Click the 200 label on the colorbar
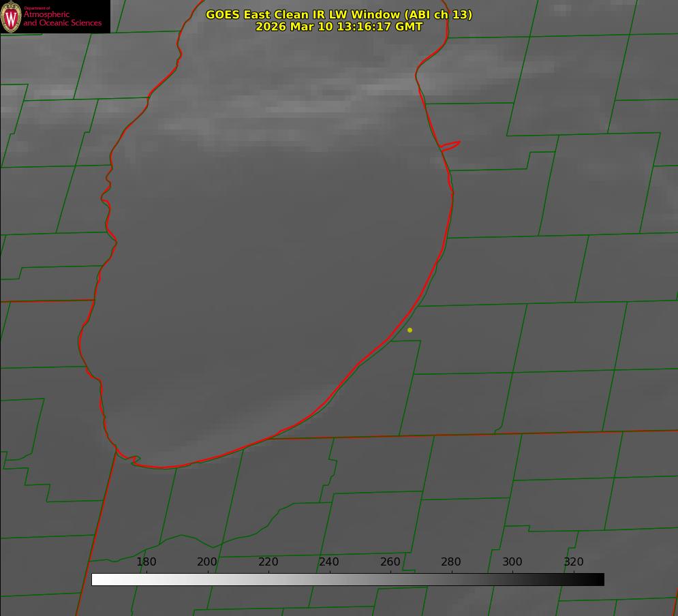 (x=206, y=561)
